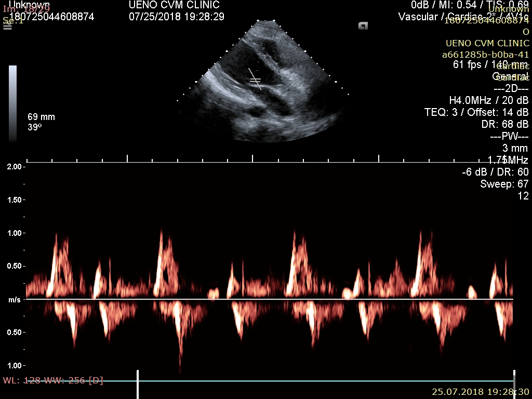Click the m/s baseline label
532x399 pixels.
[14, 300]
